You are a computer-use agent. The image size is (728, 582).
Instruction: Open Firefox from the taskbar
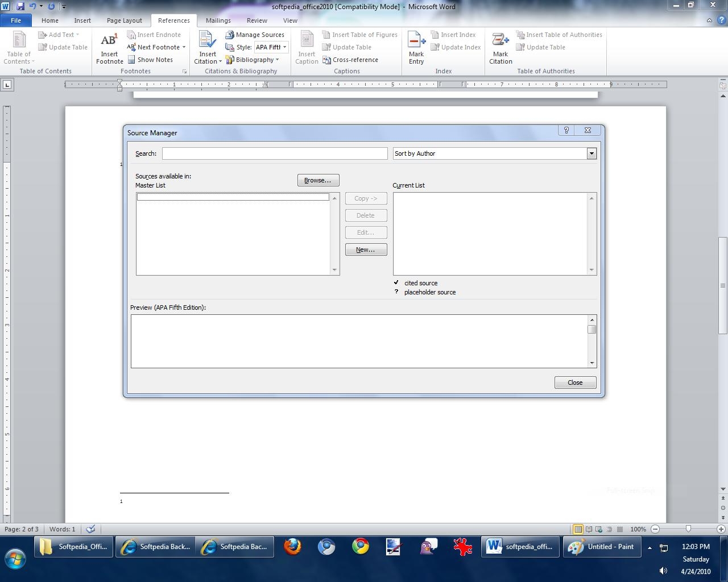(x=293, y=547)
